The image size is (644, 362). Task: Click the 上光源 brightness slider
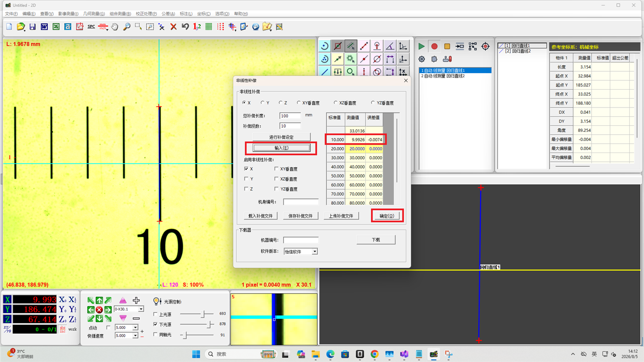(x=197, y=314)
